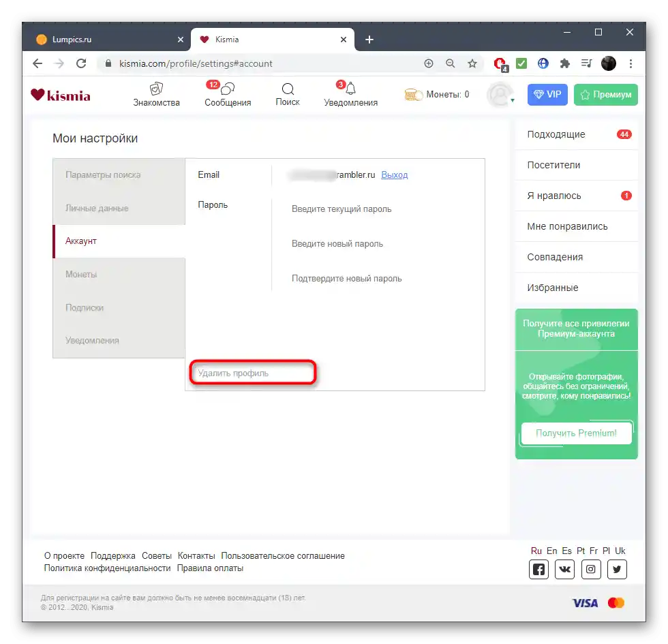Open the Поддержка footer link
The height and width of the screenshot is (644, 668).
pyautogui.click(x=113, y=556)
